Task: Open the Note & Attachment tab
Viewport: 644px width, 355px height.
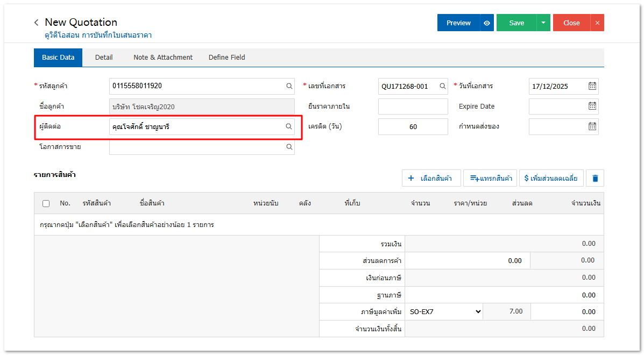Action: 163,58
